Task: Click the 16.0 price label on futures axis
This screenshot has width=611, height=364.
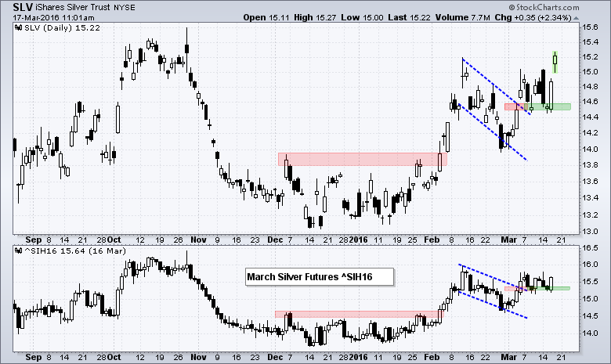Action: pos(590,265)
